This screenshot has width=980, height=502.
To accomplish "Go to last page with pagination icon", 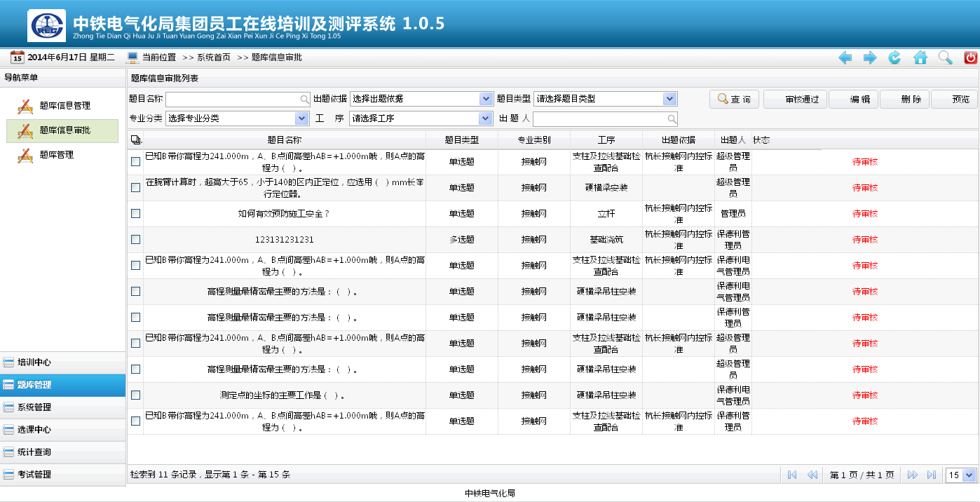I will coord(932,475).
